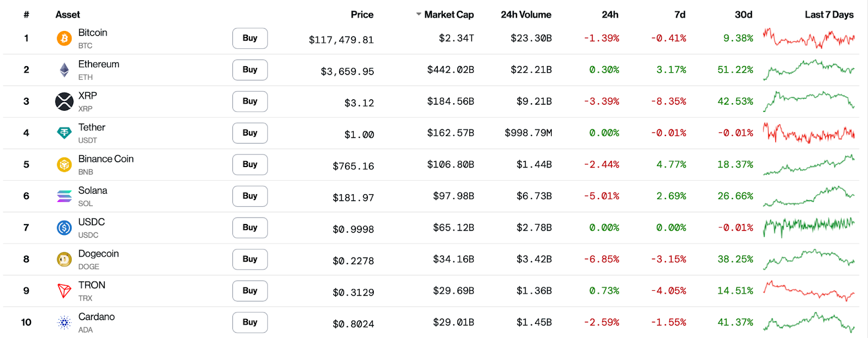Click the Binance Coin logo icon
868x338 pixels.
[x=64, y=164]
